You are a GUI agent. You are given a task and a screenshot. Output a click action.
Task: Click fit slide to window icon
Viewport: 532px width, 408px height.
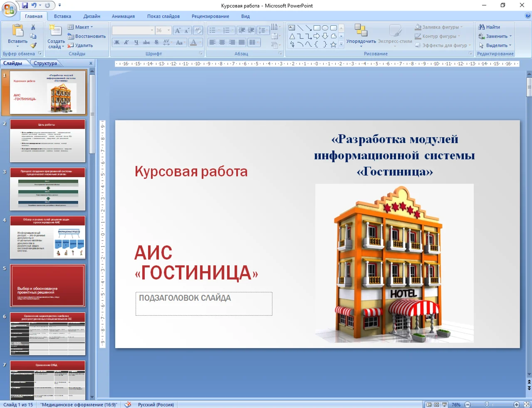pos(527,404)
